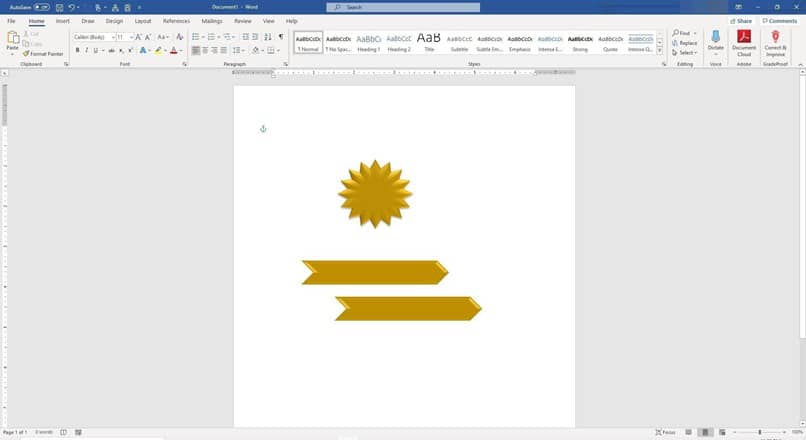Apply the Heading 1 style
This screenshot has height=440, width=806.
pos(369,43)
